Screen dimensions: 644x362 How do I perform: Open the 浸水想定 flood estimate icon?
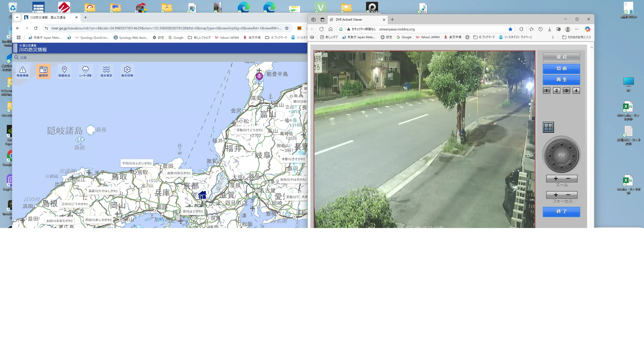[x=106, y=71]
